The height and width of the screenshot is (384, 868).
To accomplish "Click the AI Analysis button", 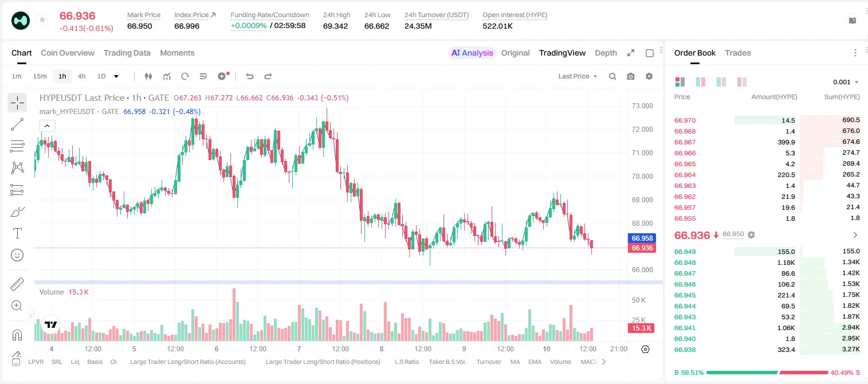I will [x=472, y=53].
